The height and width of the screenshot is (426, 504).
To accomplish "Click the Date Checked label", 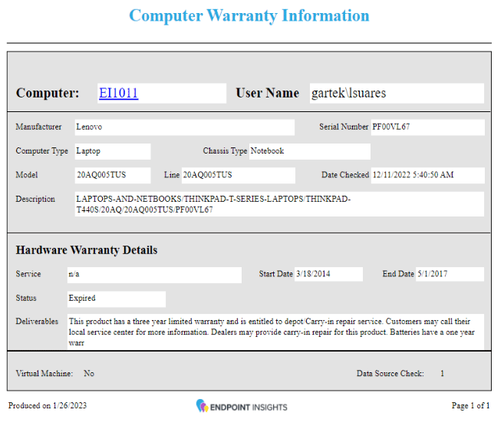I will 345,175.
